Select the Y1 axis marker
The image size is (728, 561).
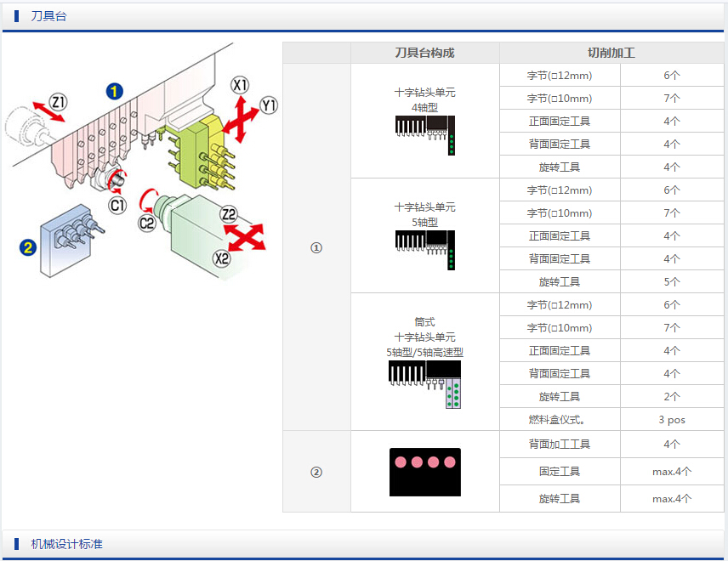[x=270, y=105]
